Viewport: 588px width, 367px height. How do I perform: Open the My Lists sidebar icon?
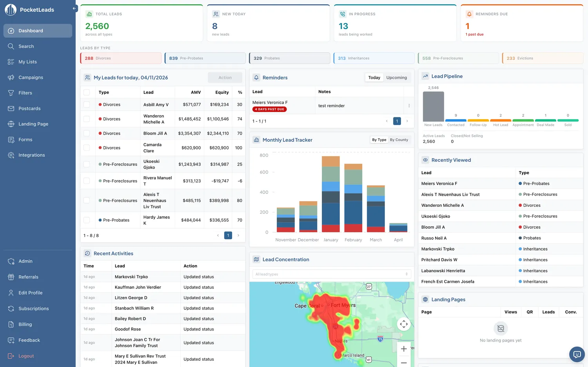11,62
